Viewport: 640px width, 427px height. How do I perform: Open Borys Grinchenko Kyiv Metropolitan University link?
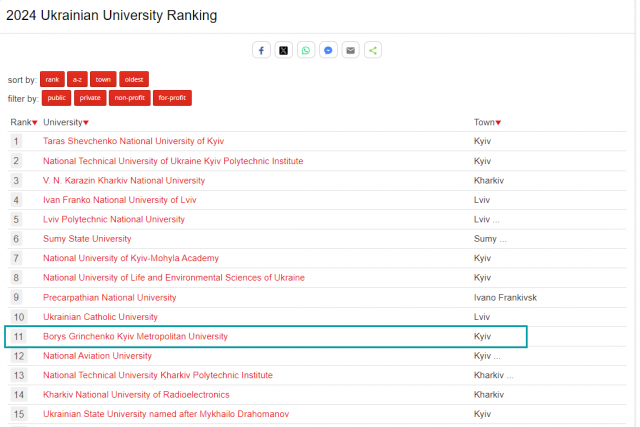point(135,336)
